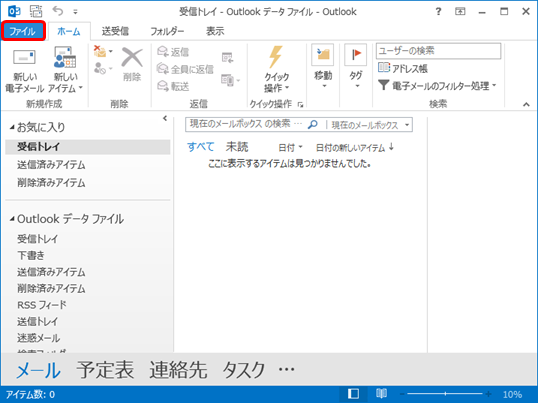Image resolution: width=538 pixels, height=403 pixels.
Task: Click the ユーザーの検索 input field
Action: pos(438,51)
